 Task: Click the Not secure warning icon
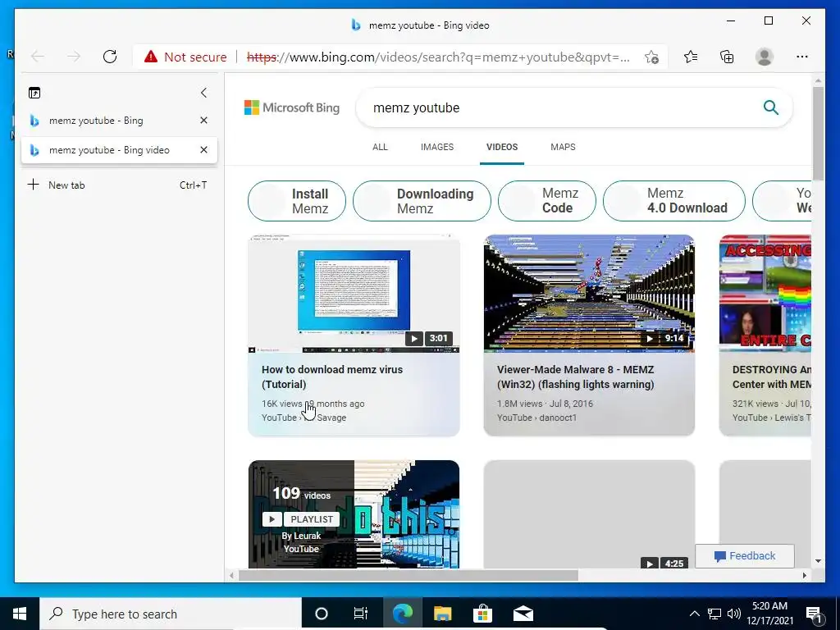(151, 57)
